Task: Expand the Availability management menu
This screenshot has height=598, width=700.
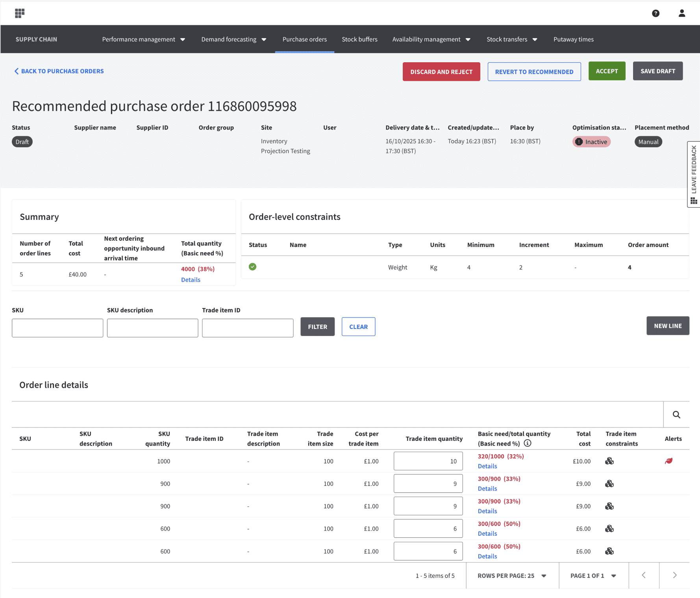Action: click(x=431, y=39)
